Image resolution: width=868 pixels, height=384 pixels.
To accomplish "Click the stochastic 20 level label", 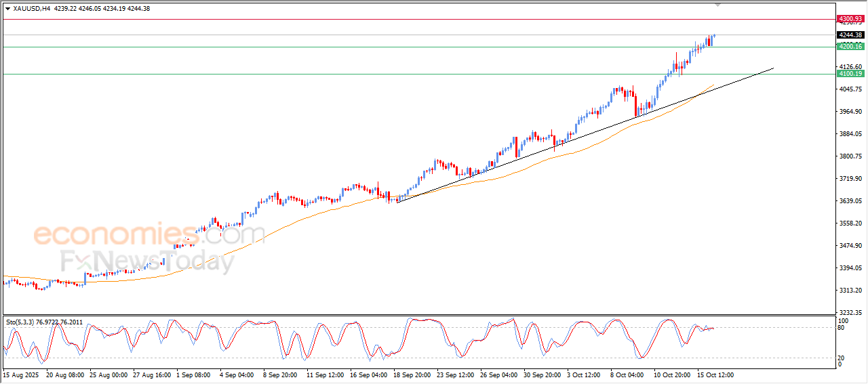I will tap(842, 357).
